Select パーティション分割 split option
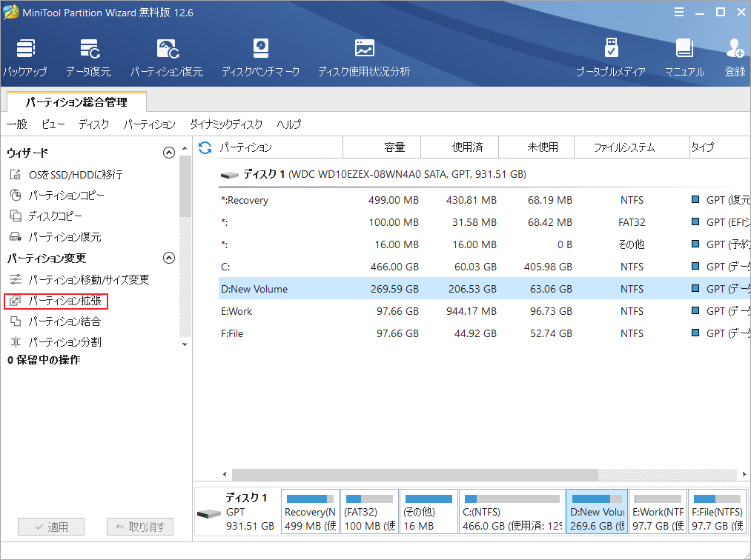The width and height of the screenshot is (751, 560). pyautogui.click(x=56, y=341)
